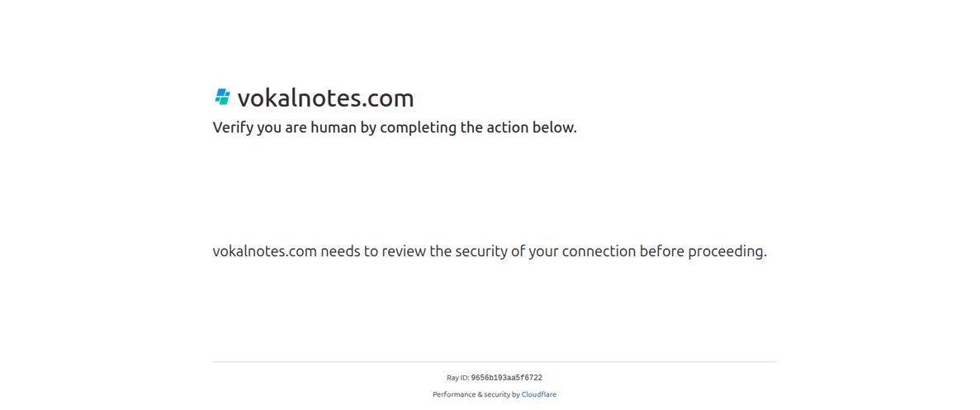The width and height of the screenshot is (980, 410).
Task: Click vokalnotes.com in the security review paragraph
Action: [x=265, y=251]
